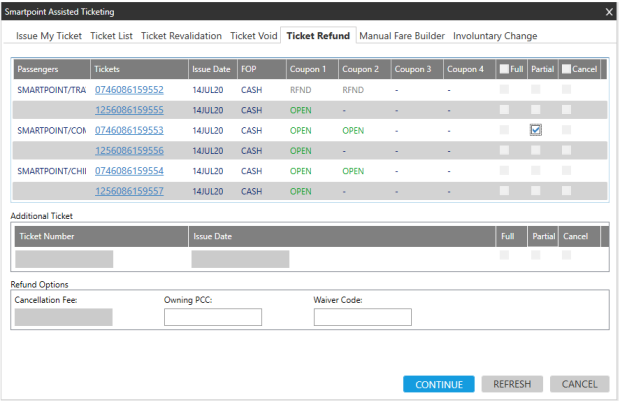Screen dimensions: 620x402
Task: Click into the Waiver Code field
Action: 362,317
